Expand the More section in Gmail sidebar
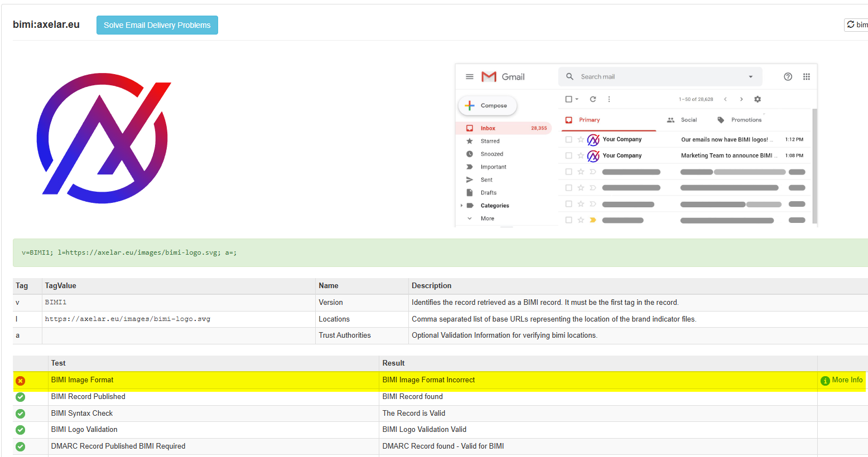The width and height of the screenshot is (868, 457). pyautogui.click(x=470, y=218)
